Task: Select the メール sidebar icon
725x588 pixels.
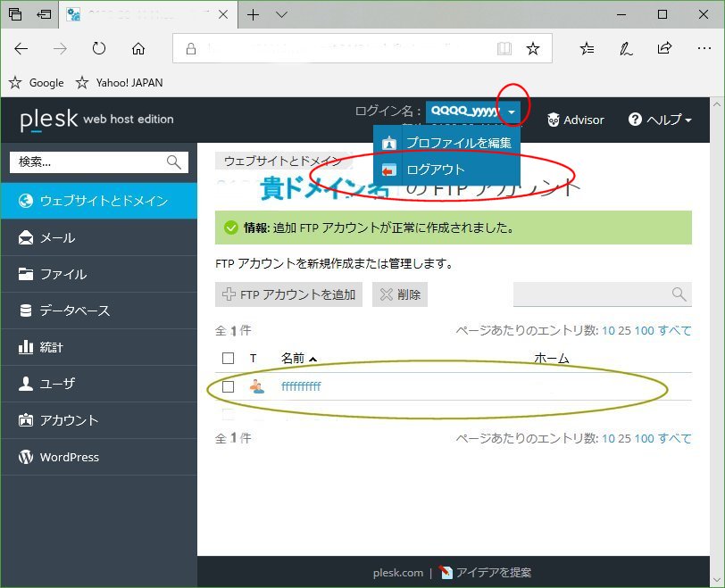Action: 27,237
